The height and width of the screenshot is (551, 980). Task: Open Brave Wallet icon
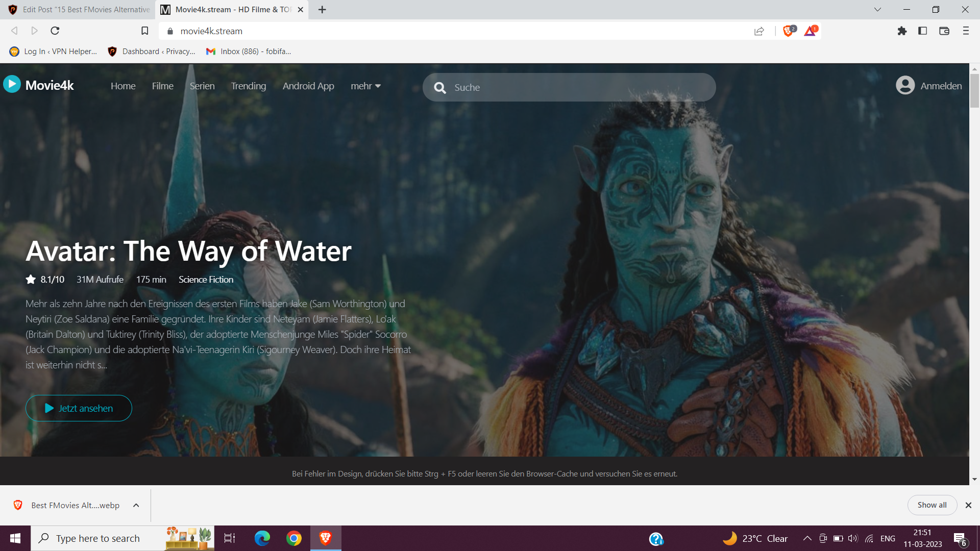click(x=944, y=31)
